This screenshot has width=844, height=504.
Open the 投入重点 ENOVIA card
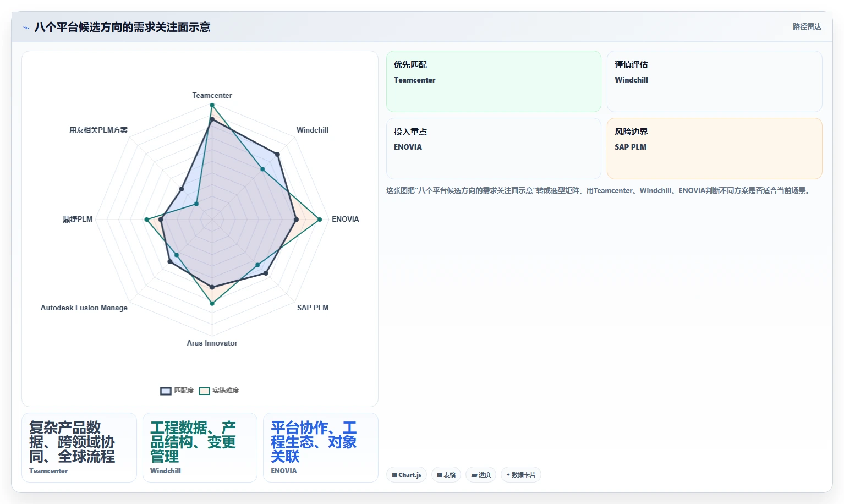[x=494, y=149]
